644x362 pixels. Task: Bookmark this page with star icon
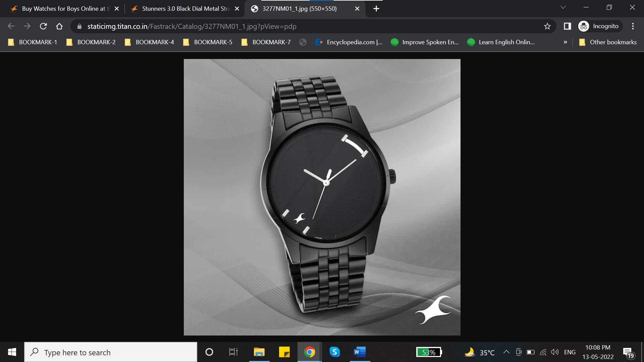(547, 26)
